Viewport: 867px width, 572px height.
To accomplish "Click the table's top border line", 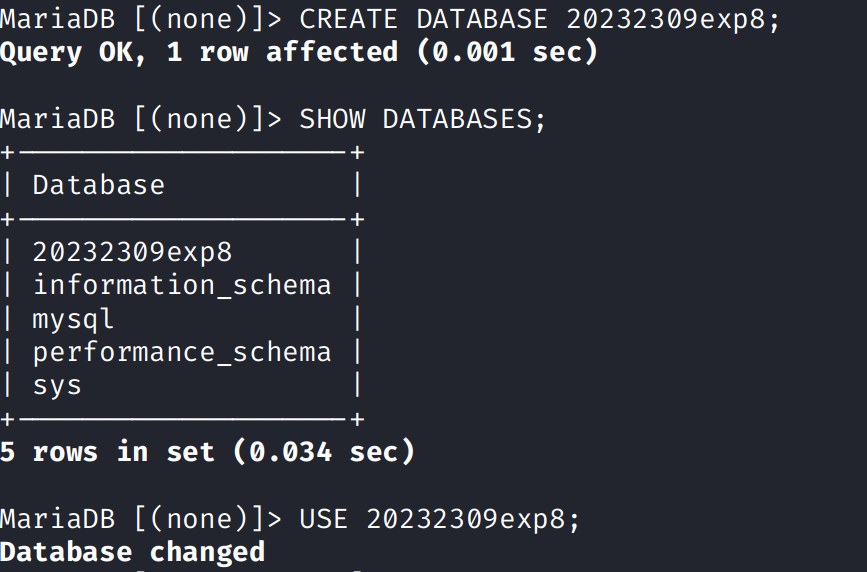I will (x=182, y=153).
